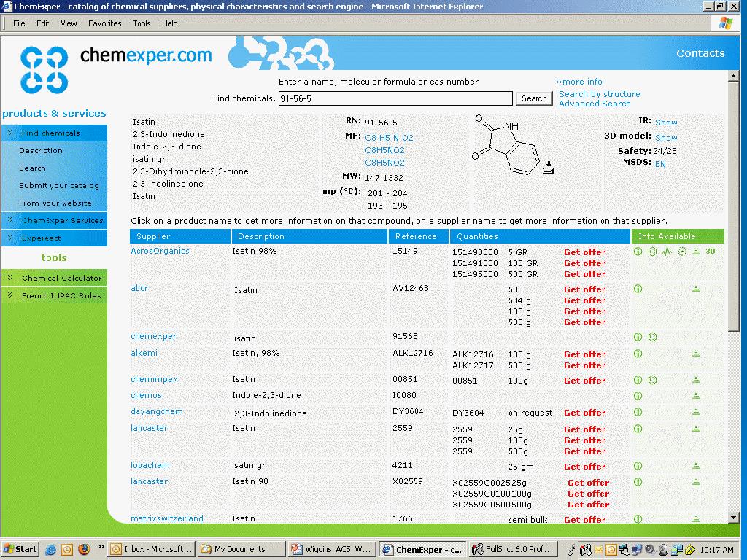This screenshot has width=747, height=560.
Task: Click the info icon for matrixswitzerland
Action: tap(638, 519)
